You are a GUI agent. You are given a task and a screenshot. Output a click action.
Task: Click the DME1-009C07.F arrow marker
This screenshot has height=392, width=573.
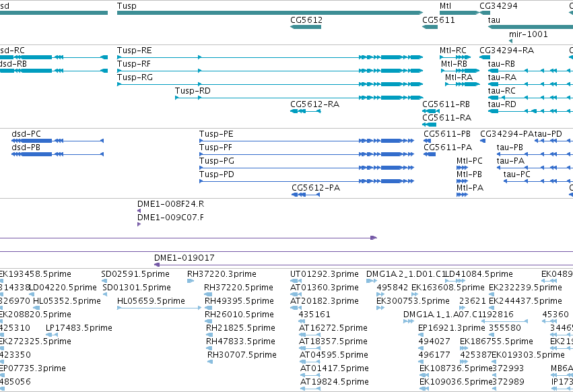[139, 224]
